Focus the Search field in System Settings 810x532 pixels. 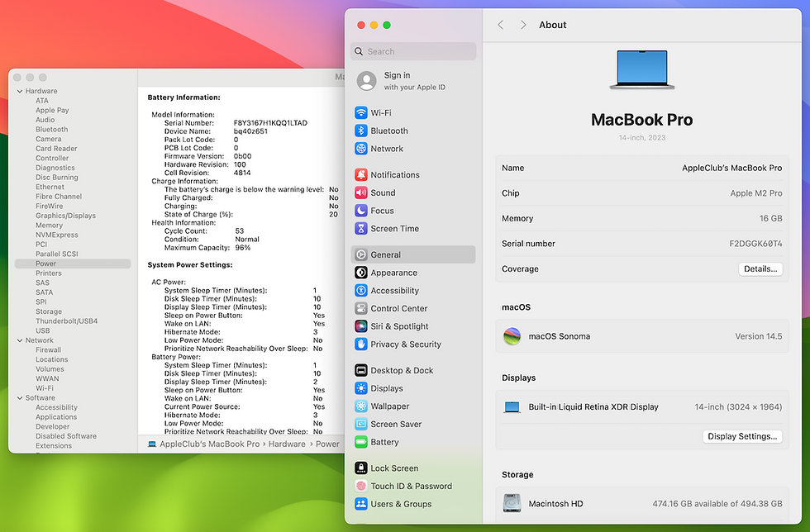tap(413, 51)
